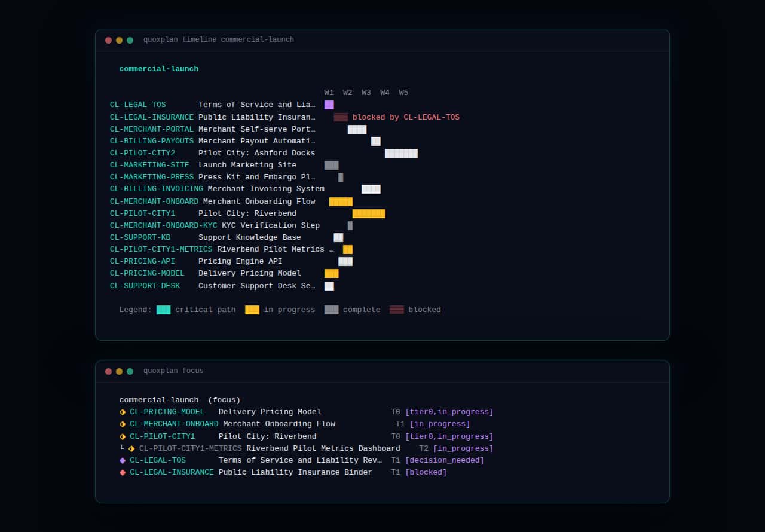765x532 pixels.
Task: Click the yellow timeline bar for CL-PILOT-CITY1
Action: pos(369,213)
